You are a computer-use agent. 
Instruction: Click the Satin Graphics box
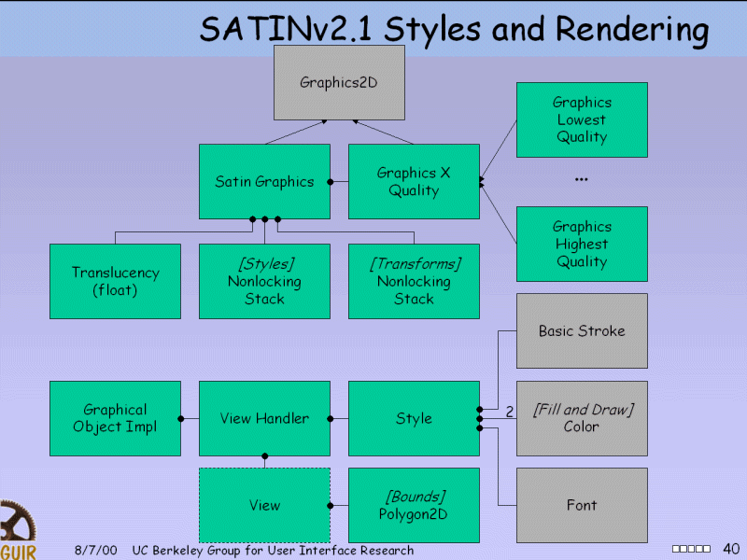(264, 182)
